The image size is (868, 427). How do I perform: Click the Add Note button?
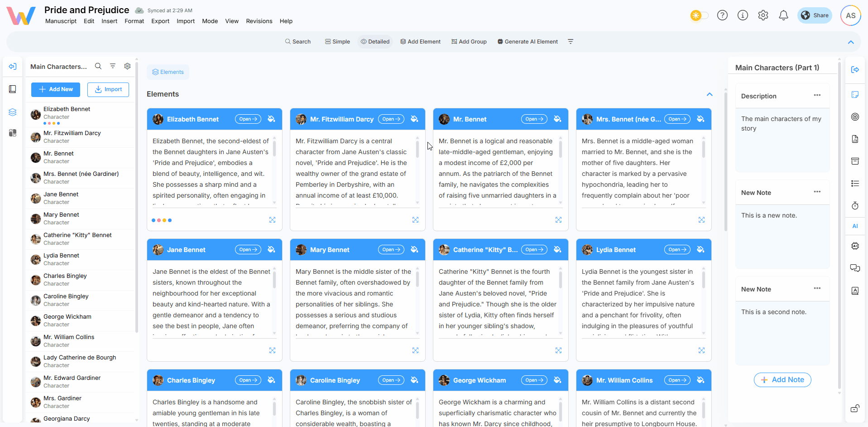[x=782, y=380]
